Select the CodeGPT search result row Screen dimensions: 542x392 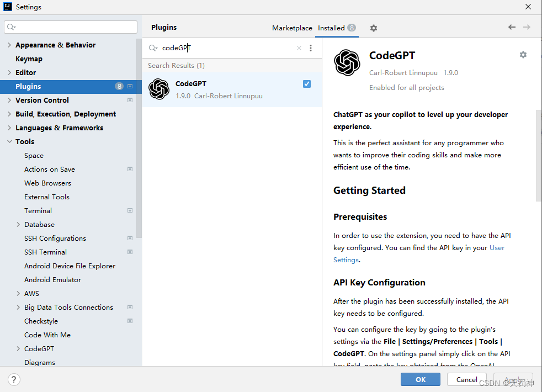pos(232,89)
